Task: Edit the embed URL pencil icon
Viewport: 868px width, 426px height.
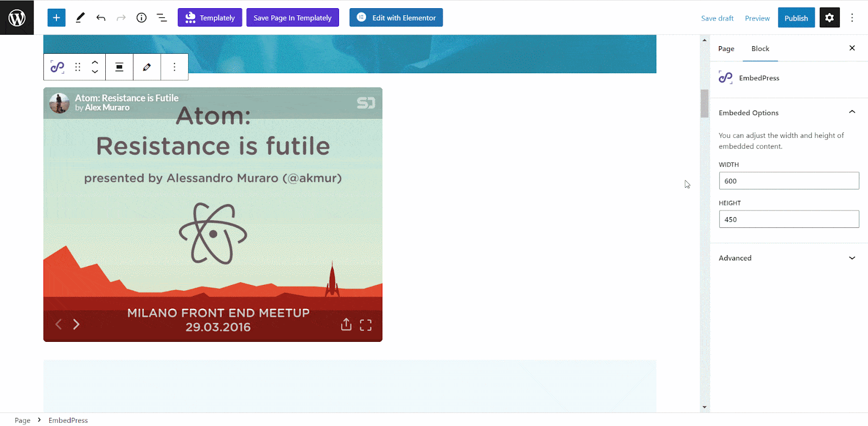Action: coord(146,67)
